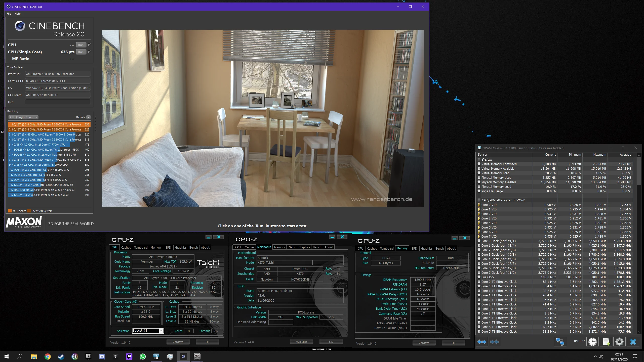This screenshot has height=362, width=644.
Task: Open Discord from the taskbar
Action: click(x=102, y=356)
